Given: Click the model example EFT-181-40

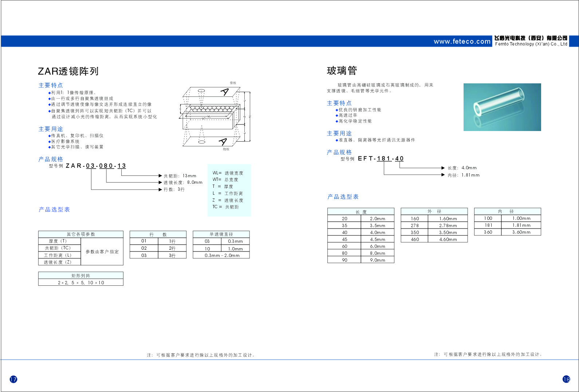Looking at the screenshot, I should click(x=381, y=159).
